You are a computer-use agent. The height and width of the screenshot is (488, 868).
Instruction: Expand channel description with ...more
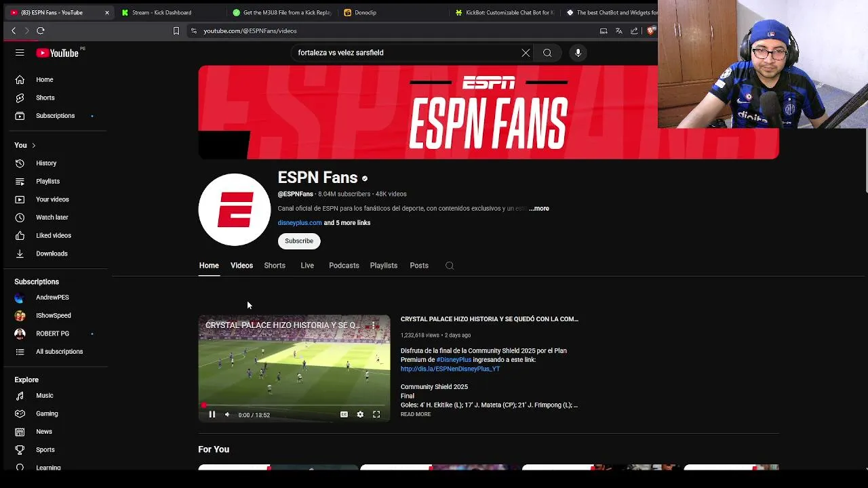(x=539, y=209)
